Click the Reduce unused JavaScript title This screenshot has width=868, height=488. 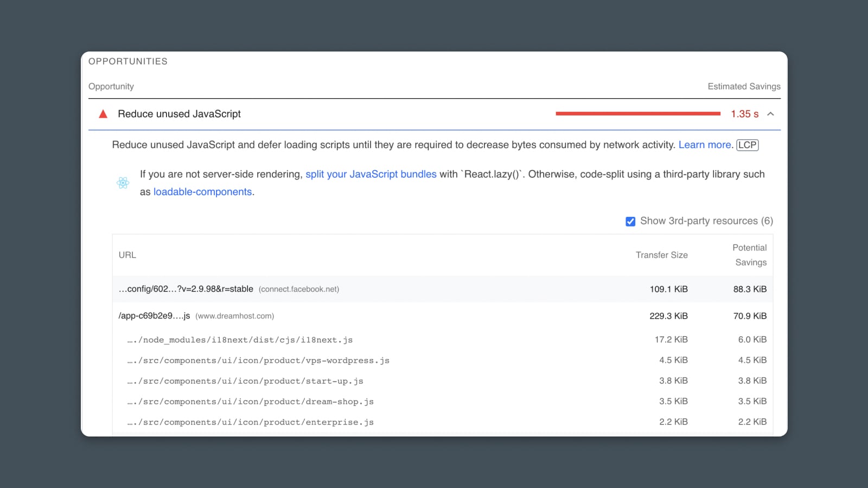point(179,114)
